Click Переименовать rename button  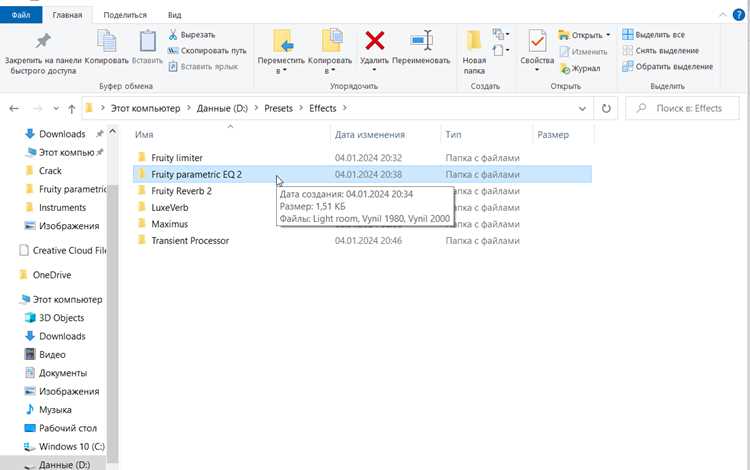tap(421, 47)
